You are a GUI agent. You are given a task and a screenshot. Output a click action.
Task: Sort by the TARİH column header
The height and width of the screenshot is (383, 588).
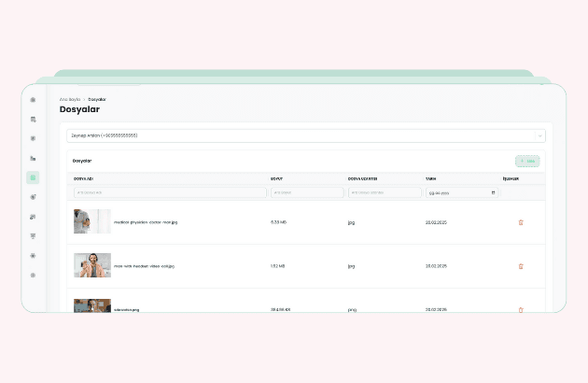(431, 177)
